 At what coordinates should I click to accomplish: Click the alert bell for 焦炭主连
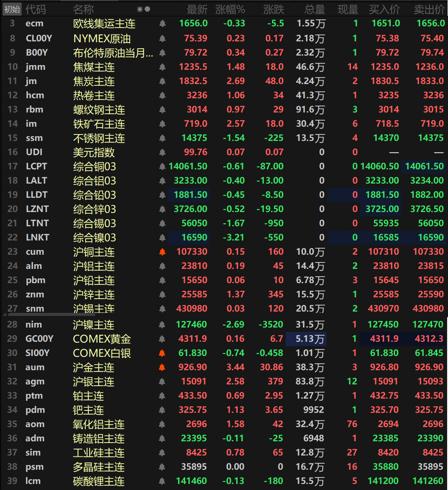[x=162, y=81]
